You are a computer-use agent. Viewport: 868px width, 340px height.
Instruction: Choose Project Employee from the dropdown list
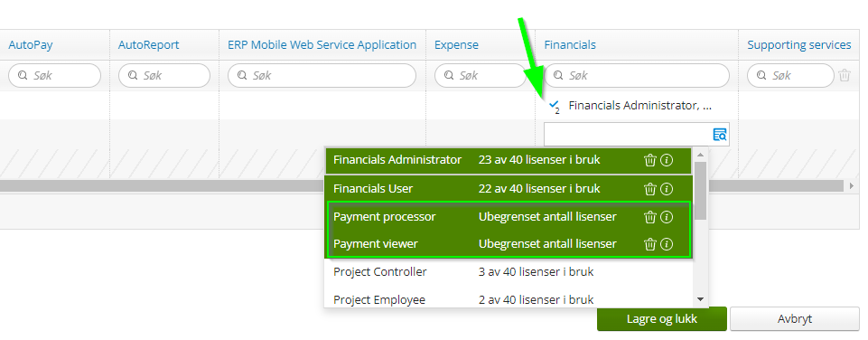click(x=509, y=300)
